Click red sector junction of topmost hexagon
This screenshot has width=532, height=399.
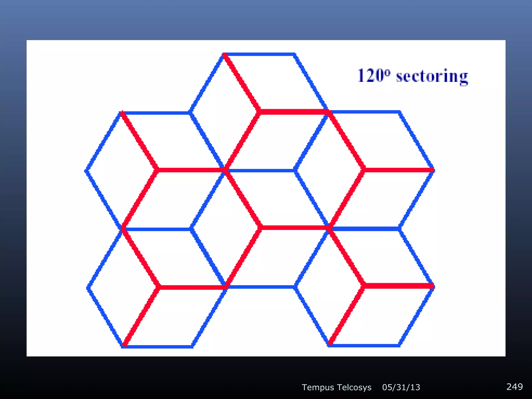click(x=259, y=112)
